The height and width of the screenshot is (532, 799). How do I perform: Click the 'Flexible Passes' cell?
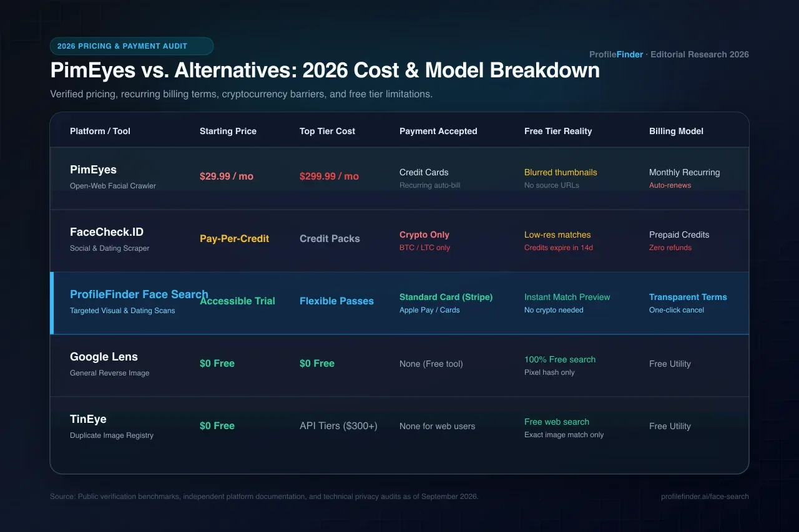coord(336,301)
